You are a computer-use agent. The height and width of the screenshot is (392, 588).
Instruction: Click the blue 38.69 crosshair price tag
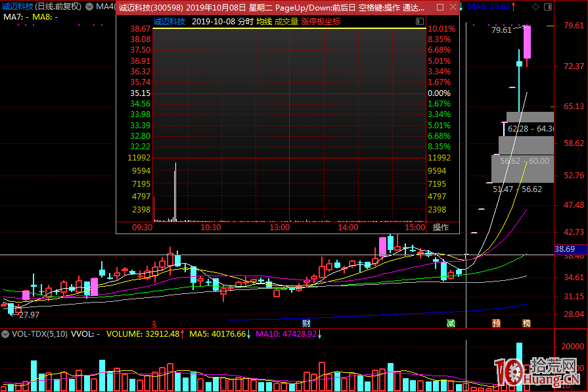pos(570,249)
